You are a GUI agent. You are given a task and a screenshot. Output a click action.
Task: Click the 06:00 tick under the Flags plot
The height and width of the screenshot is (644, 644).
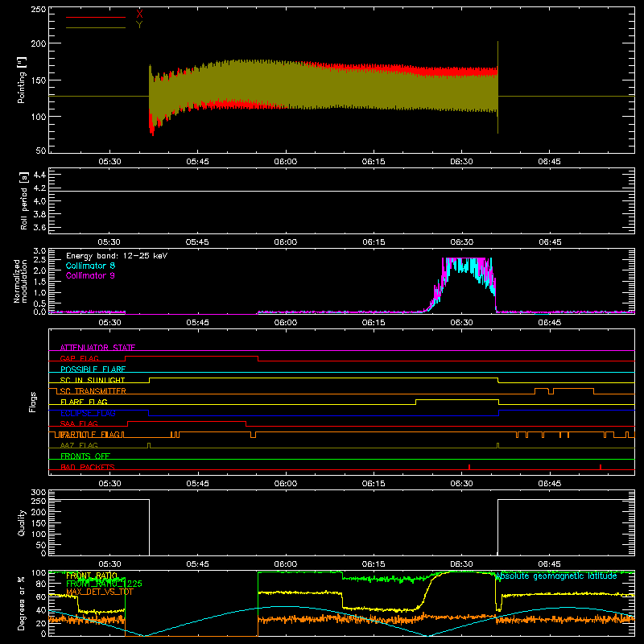tap(286, 484)
